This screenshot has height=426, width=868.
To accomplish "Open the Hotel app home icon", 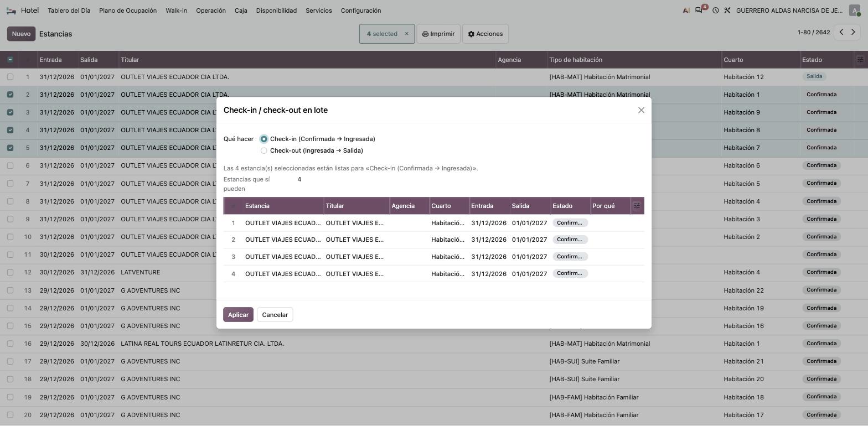I will (x=11, y=11).
